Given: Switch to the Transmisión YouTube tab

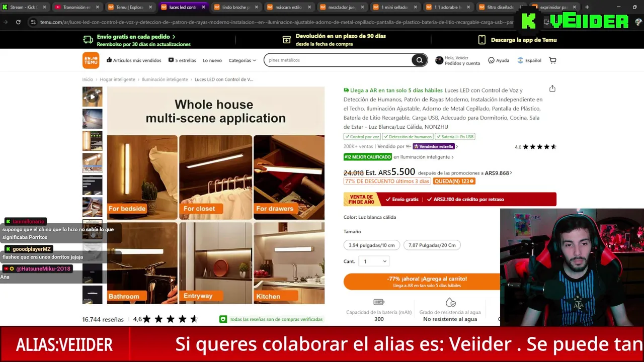Looking at the screenshot, I should coord(76,7).
